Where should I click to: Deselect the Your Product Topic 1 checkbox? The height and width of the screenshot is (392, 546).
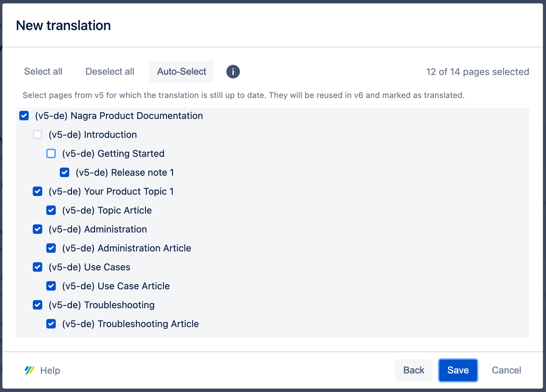pyautogui.click(x=38, y=191)
